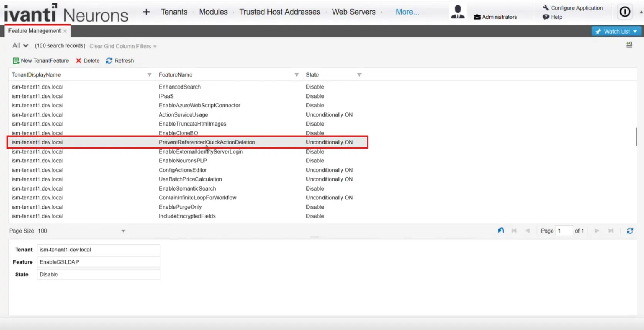Open the TenantDisplayName column filter
The height and width of the screenshot is (330, 644).
149,75
